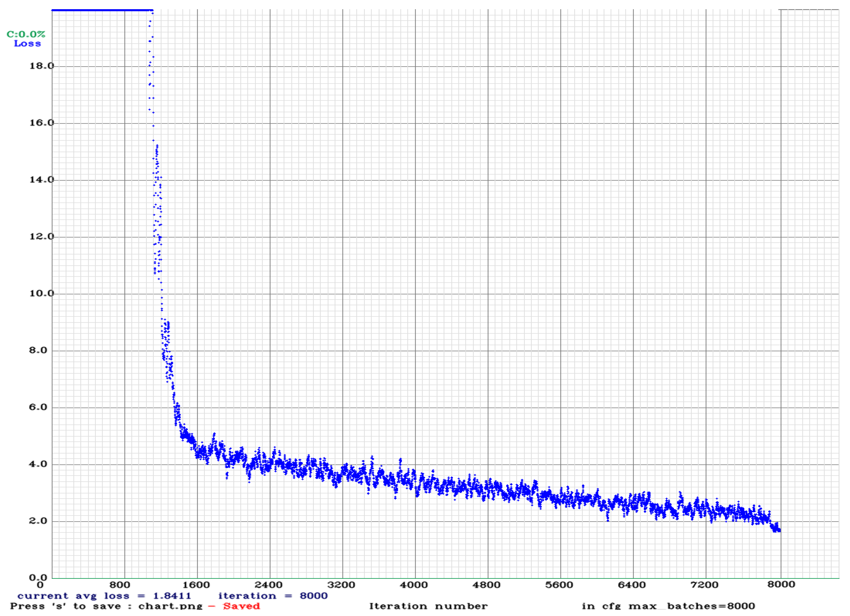This screenshot has width=850, height=616.
Task: Click 'in cfg max_batches=8000' text
Action: [x=668, y=607]
